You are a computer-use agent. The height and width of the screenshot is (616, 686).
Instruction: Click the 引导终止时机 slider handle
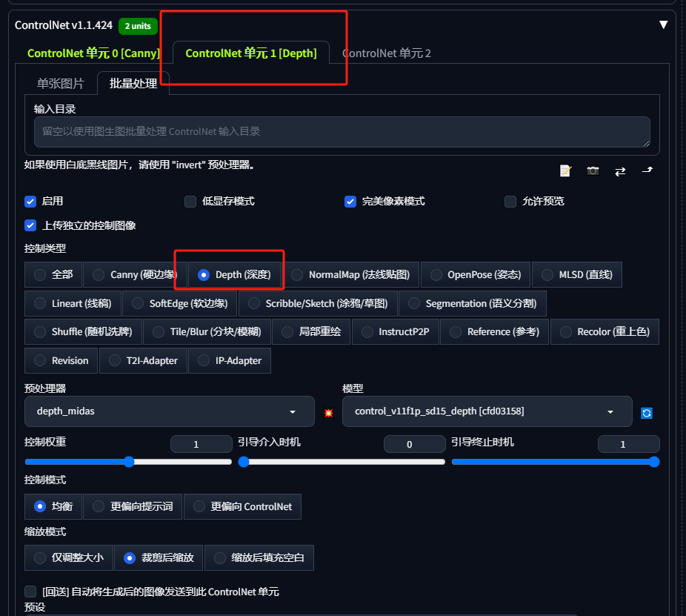(x=654, y=462)
